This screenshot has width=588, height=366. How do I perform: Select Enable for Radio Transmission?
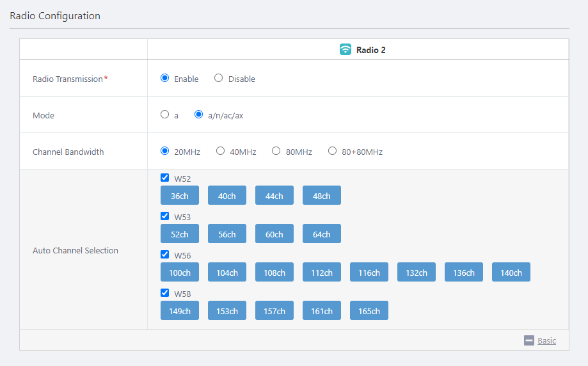165,78
